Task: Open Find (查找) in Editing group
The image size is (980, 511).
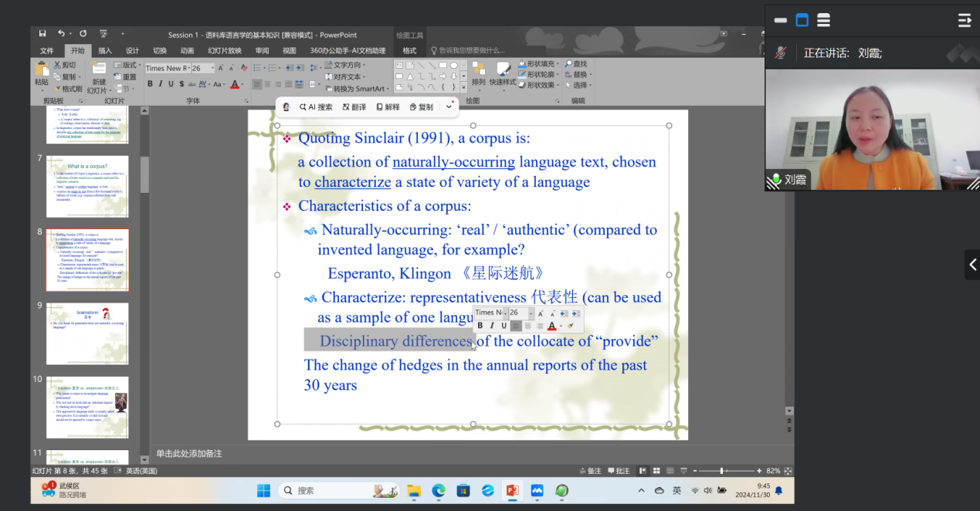Action: click(x=576, y=64)
